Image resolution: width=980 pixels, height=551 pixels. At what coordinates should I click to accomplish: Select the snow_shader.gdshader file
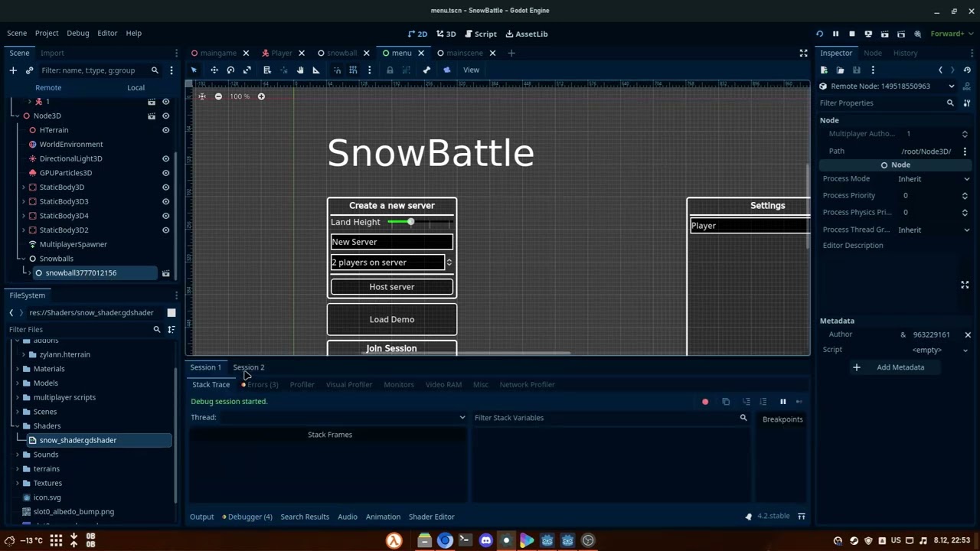[x=77, y=440]
